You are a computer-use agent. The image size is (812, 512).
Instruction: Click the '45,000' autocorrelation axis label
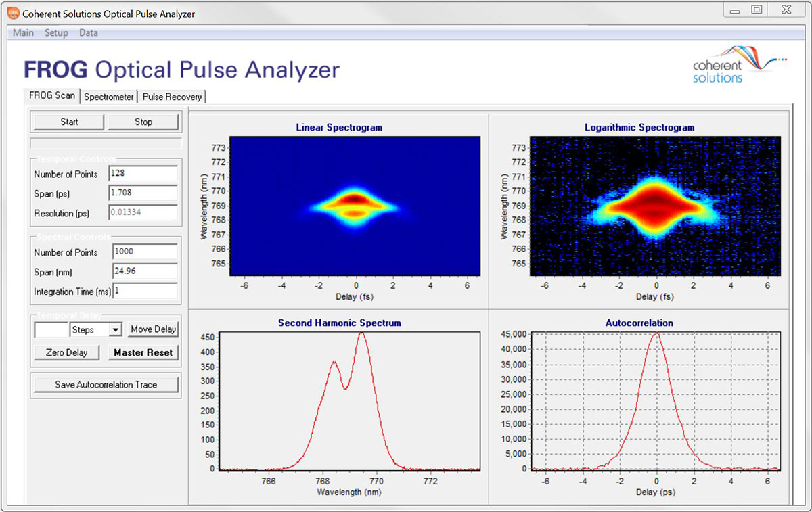[513, 334]
